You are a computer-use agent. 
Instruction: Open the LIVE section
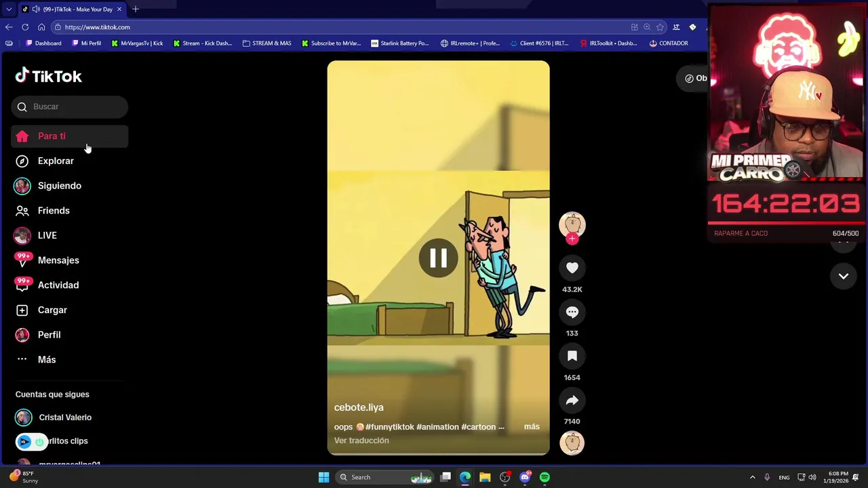tap(47, 235)
